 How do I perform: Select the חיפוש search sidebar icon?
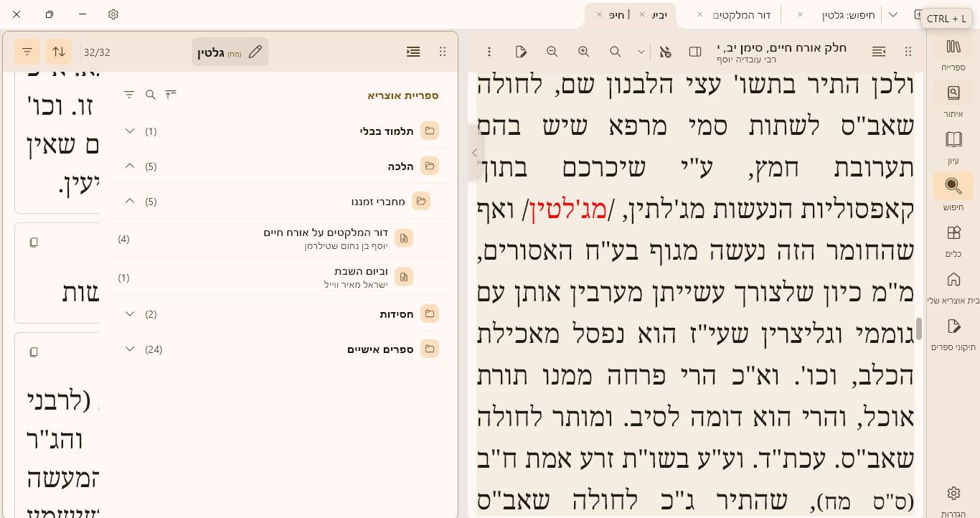click(953, 192)
